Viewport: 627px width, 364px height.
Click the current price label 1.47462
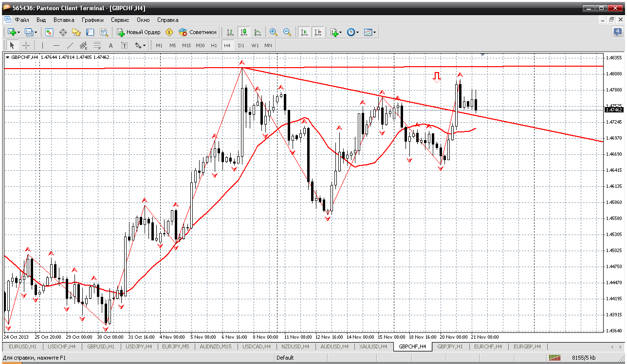[x=614, y=110]
